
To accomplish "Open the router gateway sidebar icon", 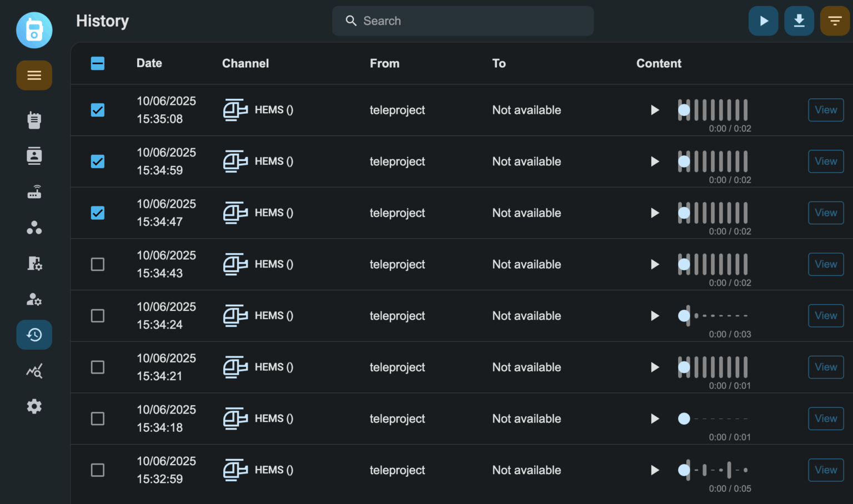I will tap(34, 192).
